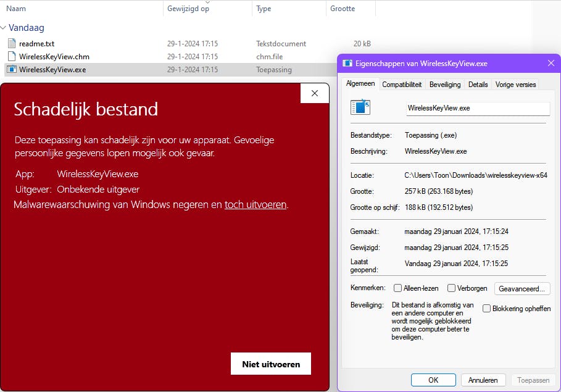
Task: Collapse the Vandaag group
Action: click(4, 28)
